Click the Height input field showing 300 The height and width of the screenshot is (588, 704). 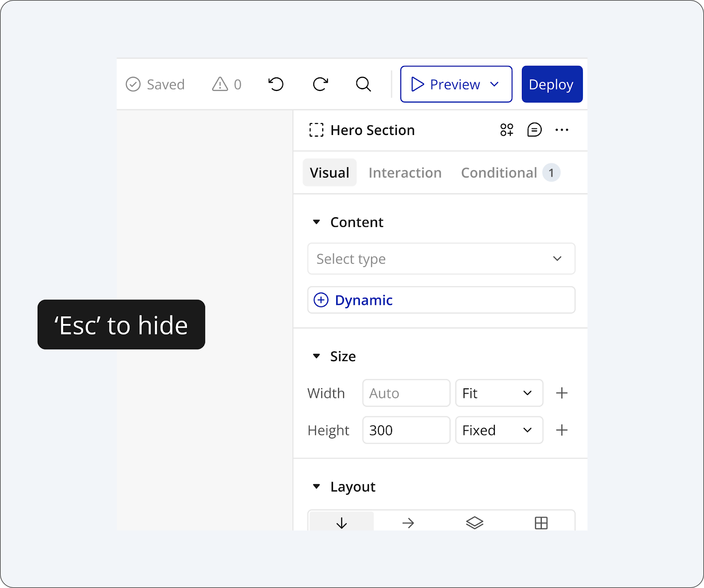[406, 430]
